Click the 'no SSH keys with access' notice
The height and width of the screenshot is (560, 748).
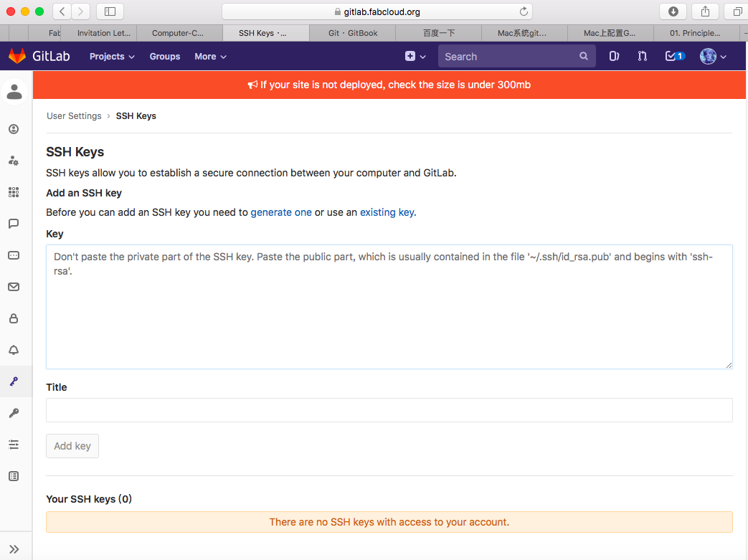click(x=389, y=522)
